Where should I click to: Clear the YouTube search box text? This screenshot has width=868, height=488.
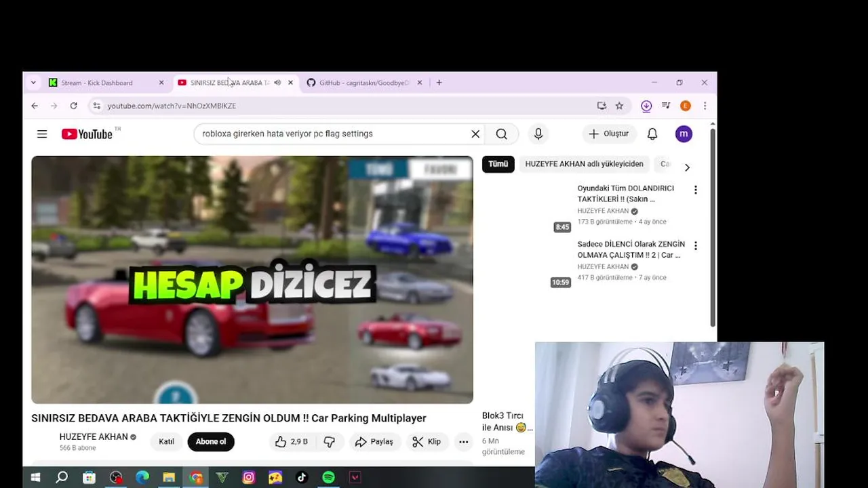coord(475,134)
